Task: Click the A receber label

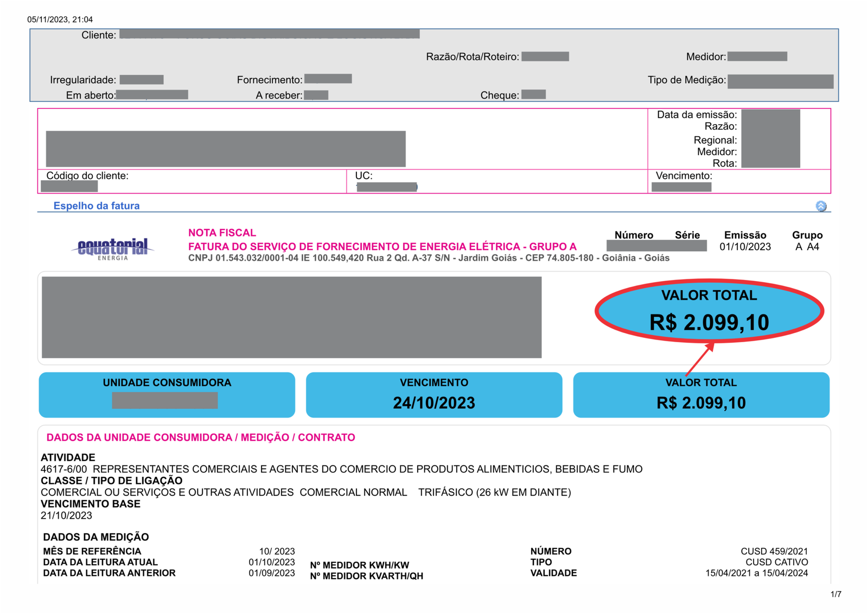Action: [279, 95]
